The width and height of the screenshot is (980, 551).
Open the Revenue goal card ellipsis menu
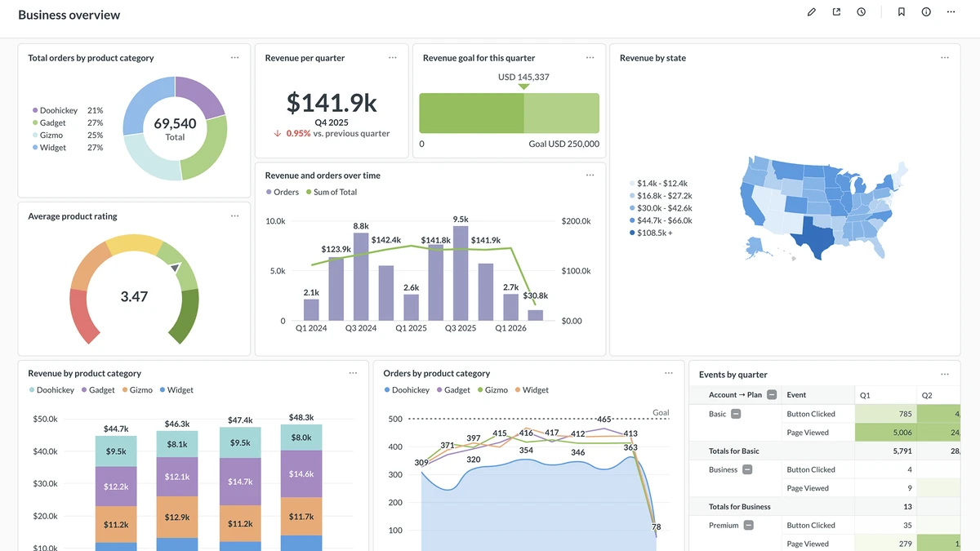(590, 58)
